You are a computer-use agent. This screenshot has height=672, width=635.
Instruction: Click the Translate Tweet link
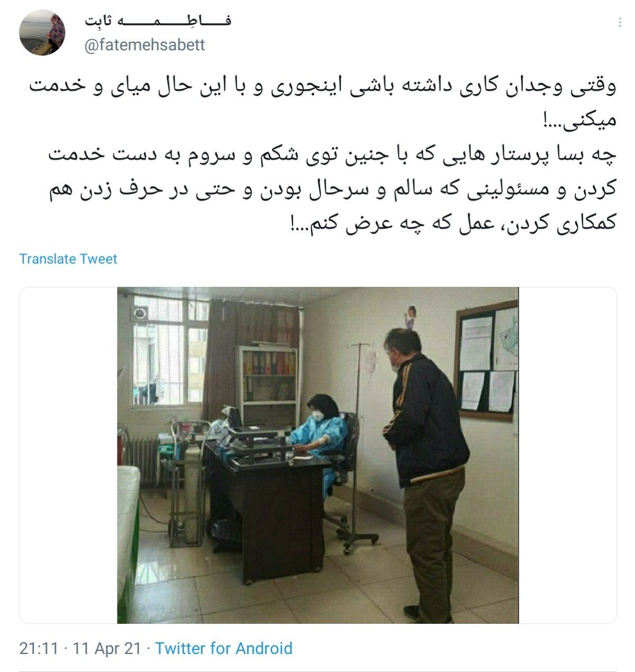(x=68, y=259)
